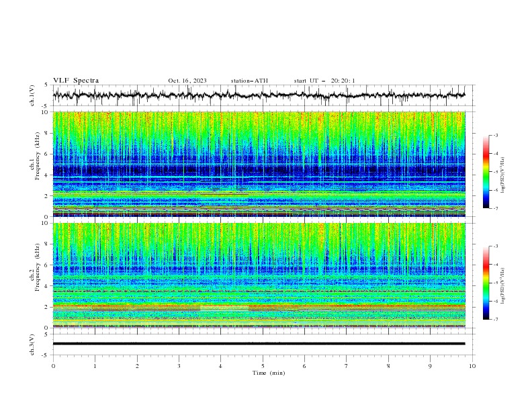
Task: Click the "start UT = 20:20:1" text
Action: [x=324, y=81]
